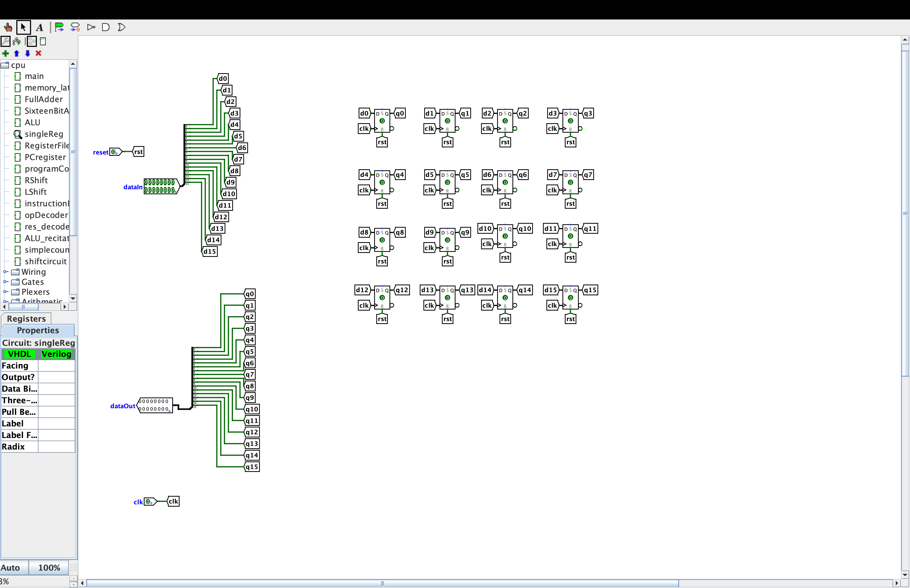The height and width of the screenshot is (588, 910).
Task: Pick the NOT gate tool
Action: pos(91,27)
